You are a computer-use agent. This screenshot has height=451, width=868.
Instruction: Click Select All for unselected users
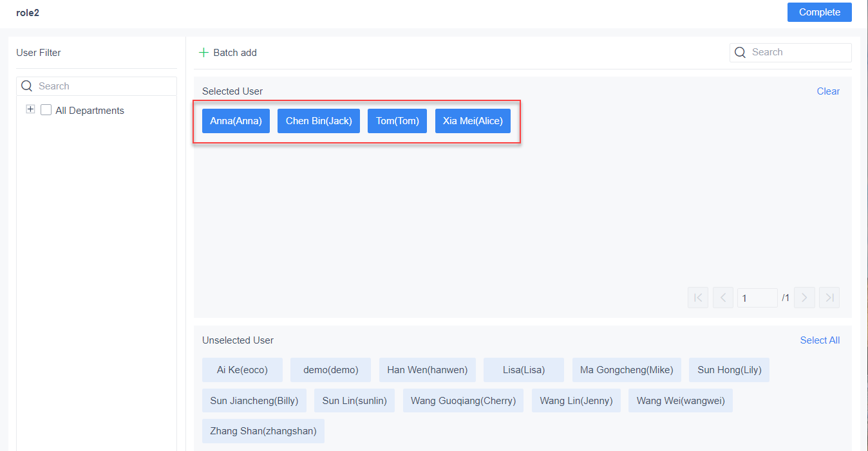tap(820, 340)
